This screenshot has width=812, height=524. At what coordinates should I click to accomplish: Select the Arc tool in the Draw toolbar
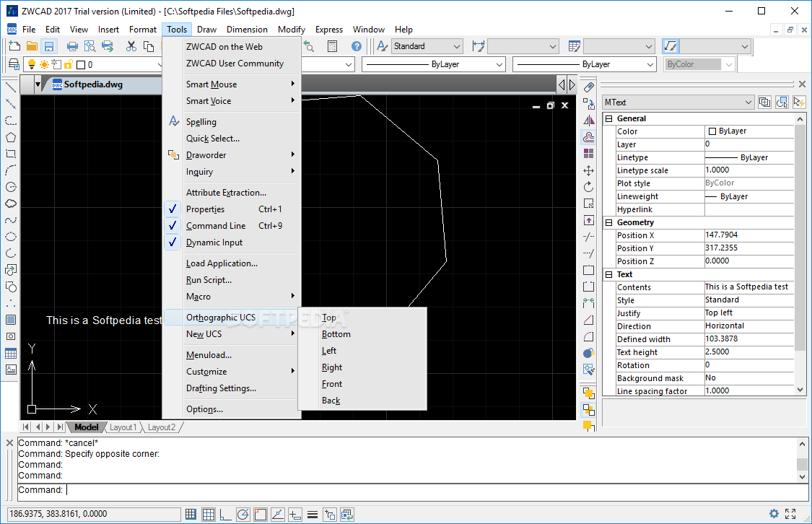[10, 170]
